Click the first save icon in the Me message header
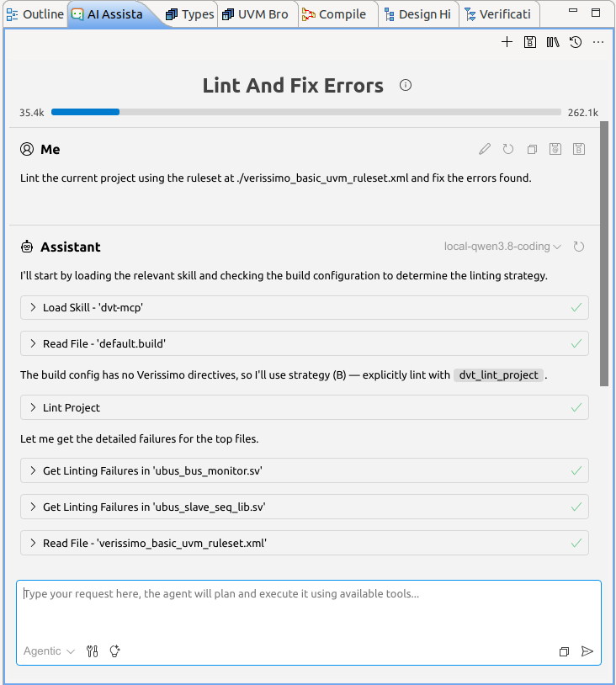The height and width of the screenshot is (685, 616). click(x=555, y=149)
